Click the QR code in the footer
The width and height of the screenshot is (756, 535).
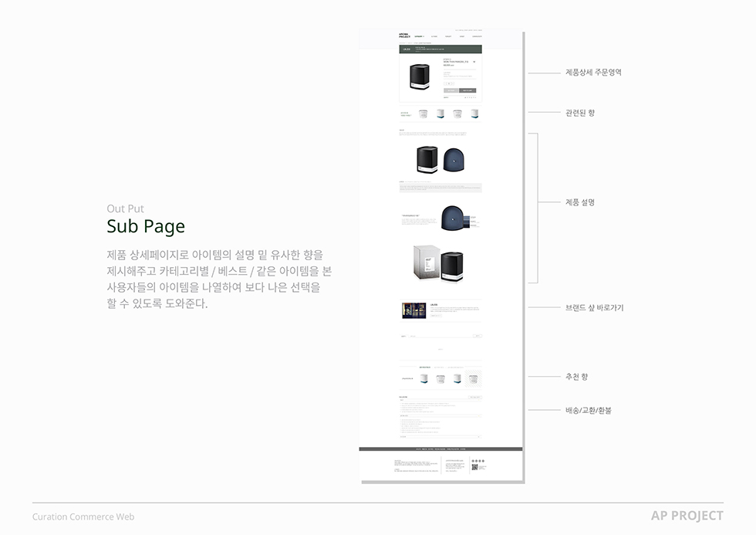tap(474, 467)
